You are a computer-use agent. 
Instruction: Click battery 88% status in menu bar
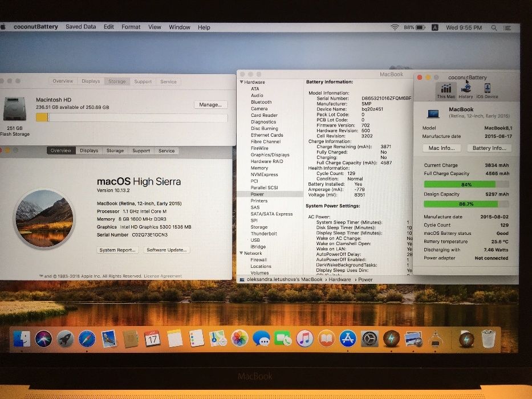pos(415,27)
